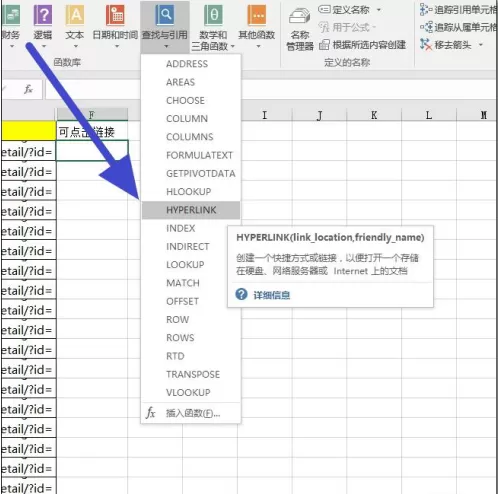Click the 可点击链接 header cell

click(x=92, y=131)
